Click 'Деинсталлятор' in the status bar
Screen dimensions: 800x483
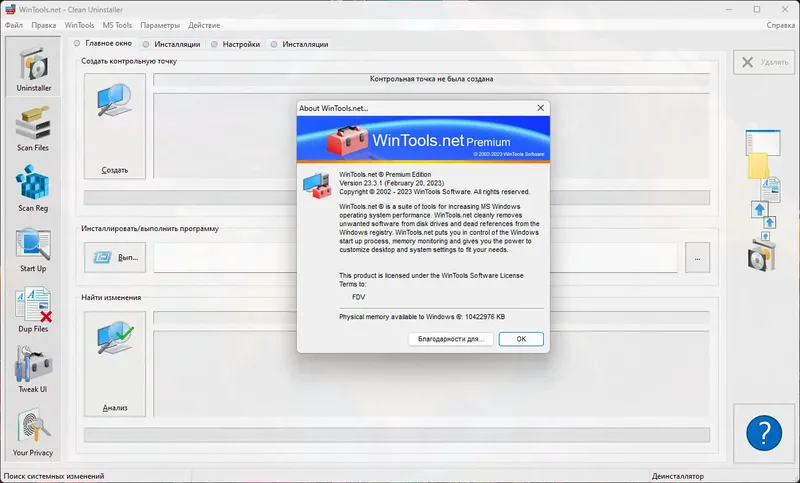(678, 476)
